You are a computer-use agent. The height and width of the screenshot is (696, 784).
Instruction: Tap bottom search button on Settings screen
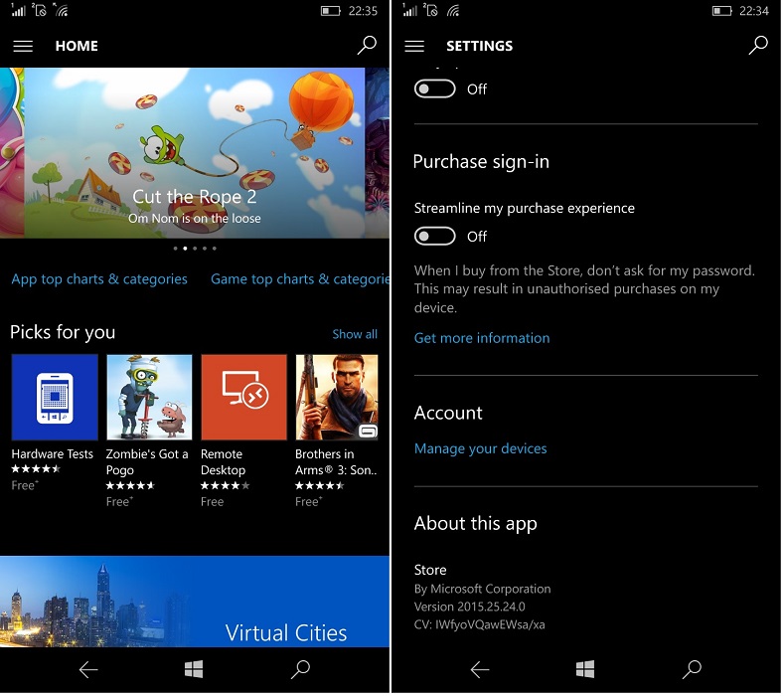(x=693, y=670)
